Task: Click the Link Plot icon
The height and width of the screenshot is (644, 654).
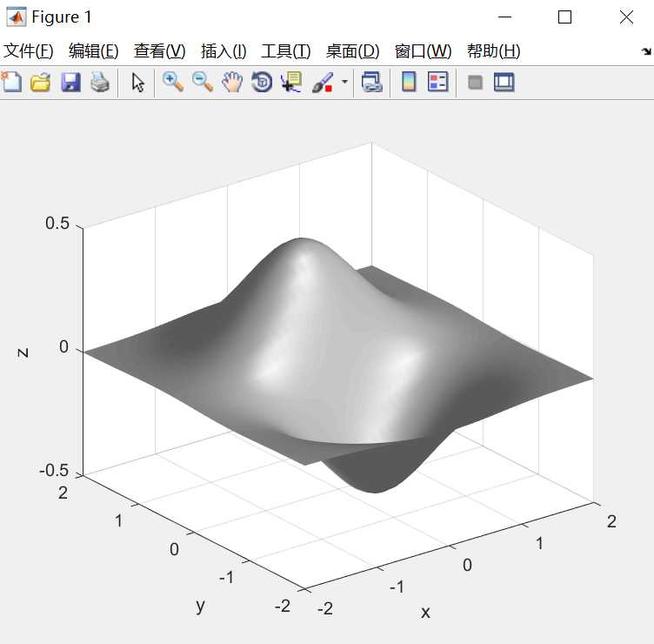Action: tap(371, 82)
